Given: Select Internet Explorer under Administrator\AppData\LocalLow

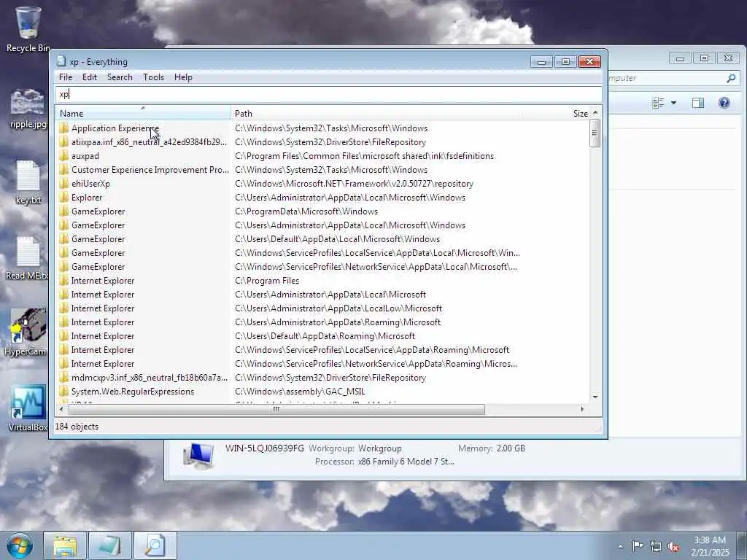Looking at the screenshot, I should tap(103, 308).
